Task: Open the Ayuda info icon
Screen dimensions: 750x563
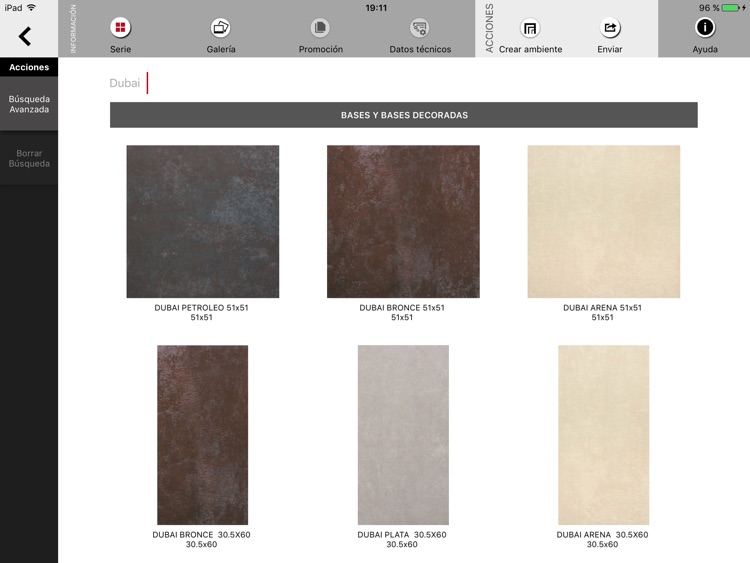Action: 705,27
